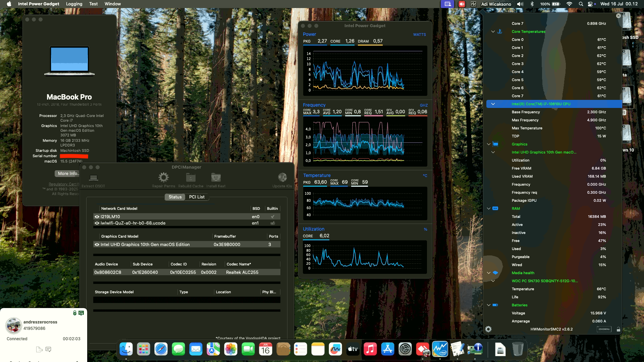Screen dimensions: 644x362
Task: Select the Intel Core i7-10610U CPU row
Action: [540, 104]
